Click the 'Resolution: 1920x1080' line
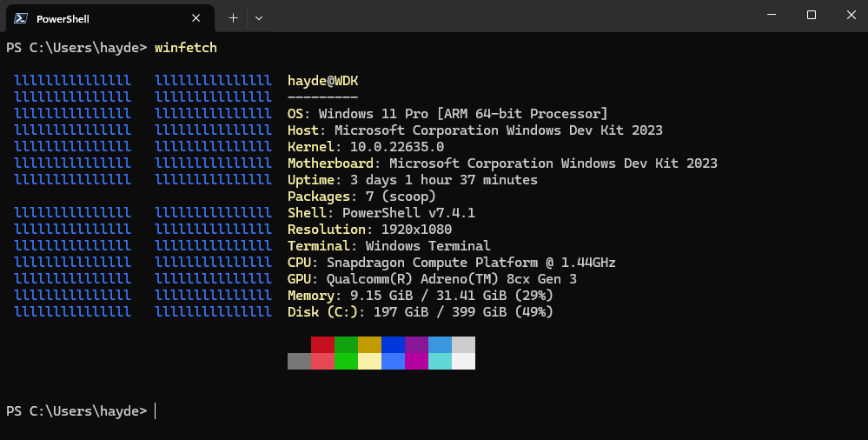This screenshot has width=868, height=440. click(369, 230)
